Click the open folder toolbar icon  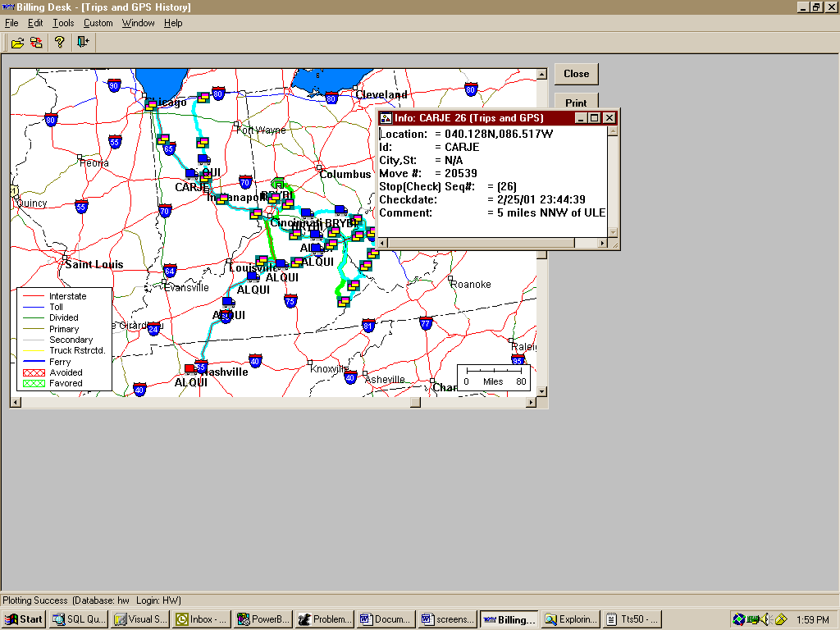[17, 42]
